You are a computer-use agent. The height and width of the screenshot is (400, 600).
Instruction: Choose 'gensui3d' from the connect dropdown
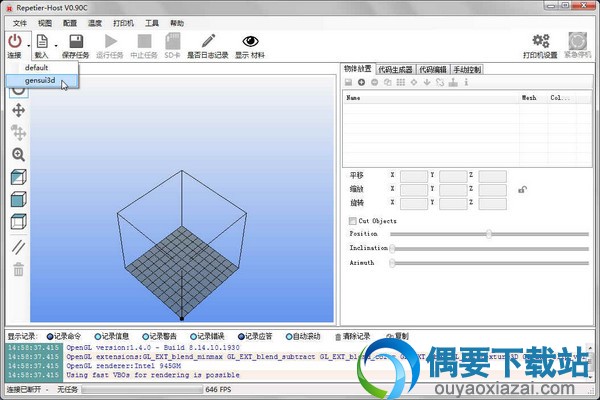42,81
